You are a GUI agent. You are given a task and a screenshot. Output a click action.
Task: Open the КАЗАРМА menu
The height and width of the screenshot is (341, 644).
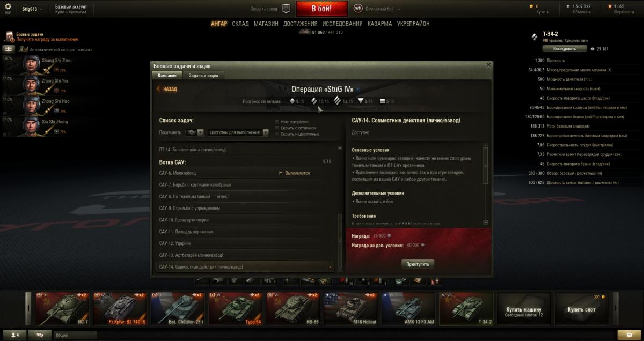(x=380, y=24)
